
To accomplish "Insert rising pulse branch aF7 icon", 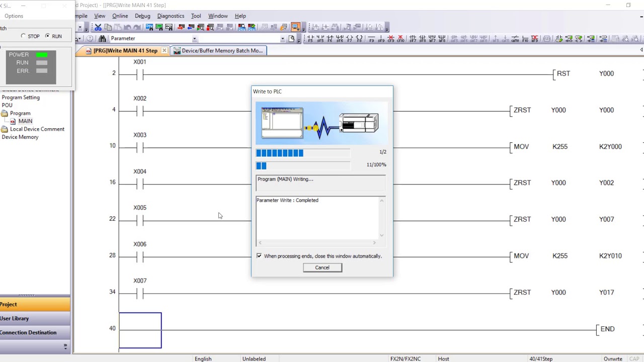I will point(432,38).
